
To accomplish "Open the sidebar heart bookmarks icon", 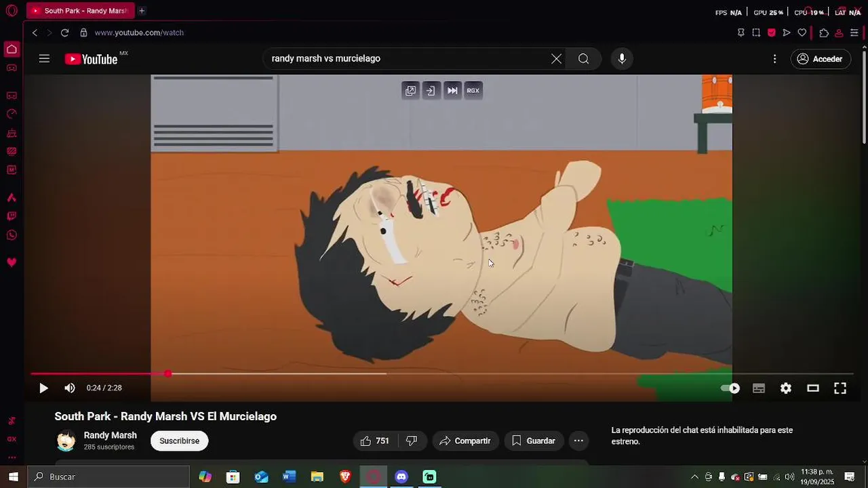I will coord(12,262).
